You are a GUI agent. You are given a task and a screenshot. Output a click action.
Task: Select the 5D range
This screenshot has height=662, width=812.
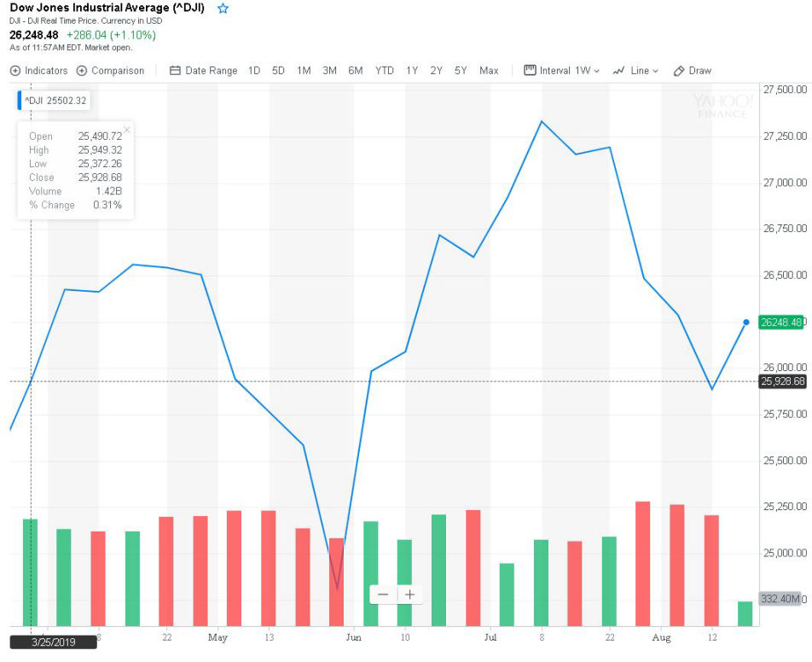[278, 71]
